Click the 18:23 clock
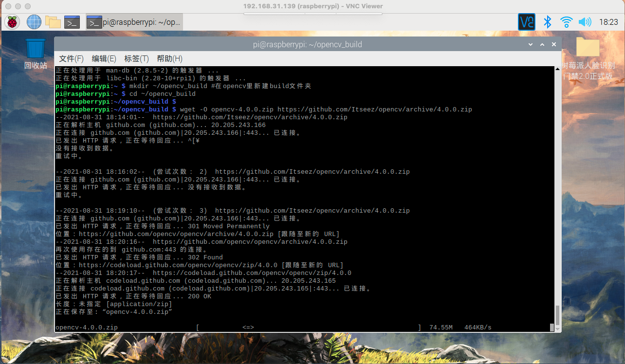Screen dimensions: 625x364 tap(608, 22)
